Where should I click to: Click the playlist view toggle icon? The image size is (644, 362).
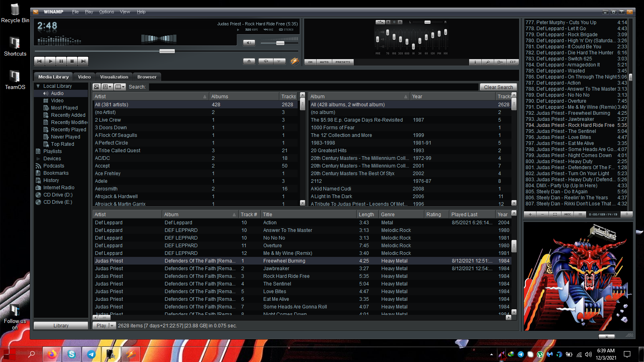512,62
